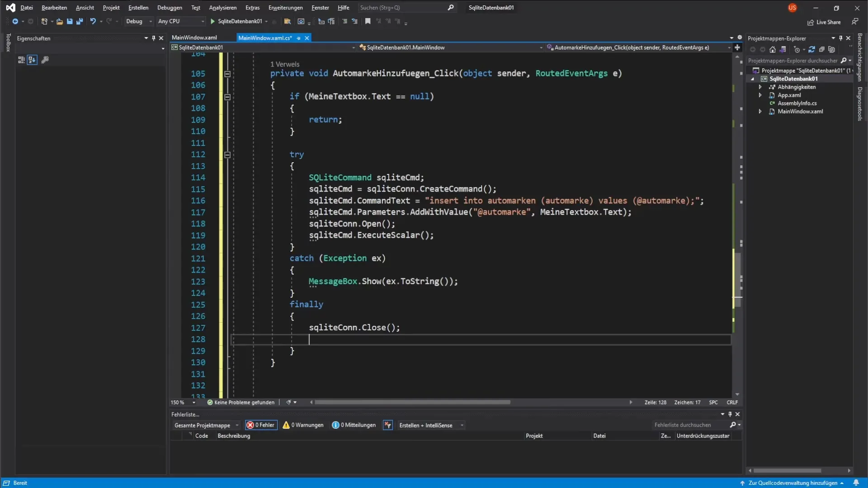Viewport: 868px width, 488px height.
Task: Open the Bearbeiten menu
Action: pos(54,8)
